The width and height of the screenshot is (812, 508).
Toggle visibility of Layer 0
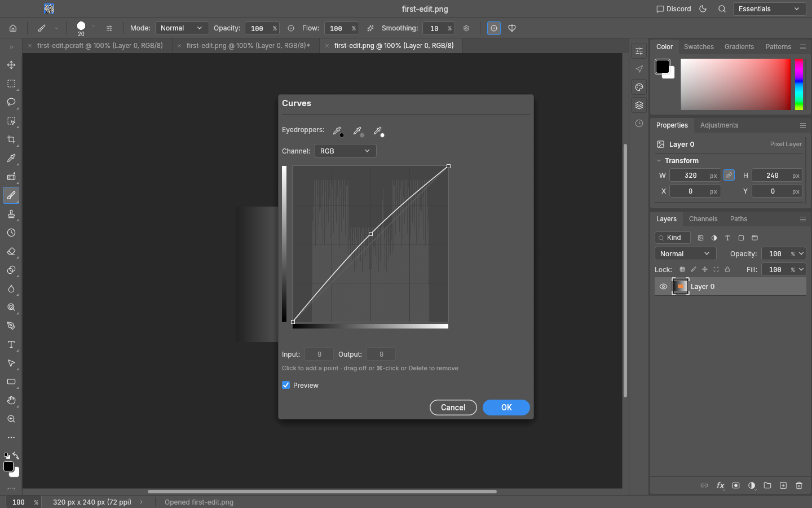(x=663, y=287)
